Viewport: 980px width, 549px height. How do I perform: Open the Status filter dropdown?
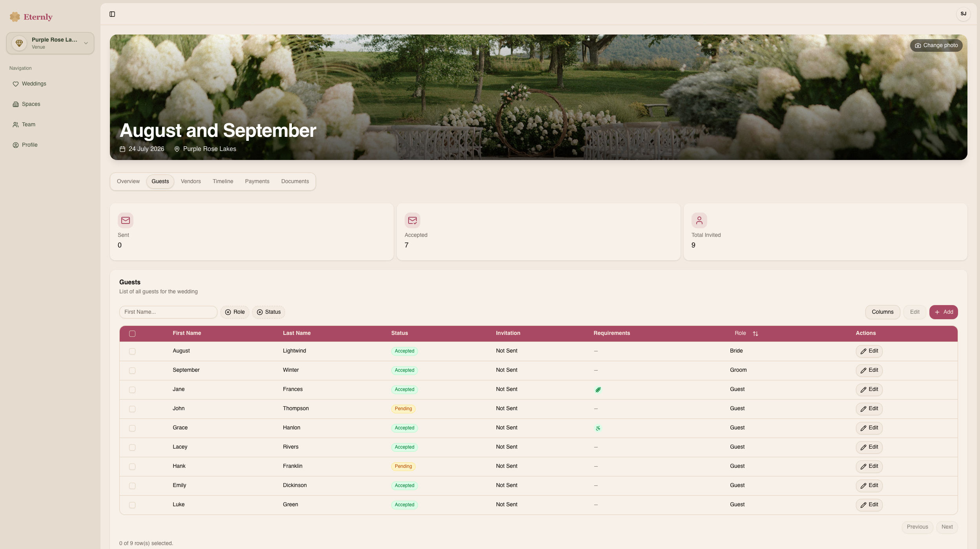[x=268, y=312]
